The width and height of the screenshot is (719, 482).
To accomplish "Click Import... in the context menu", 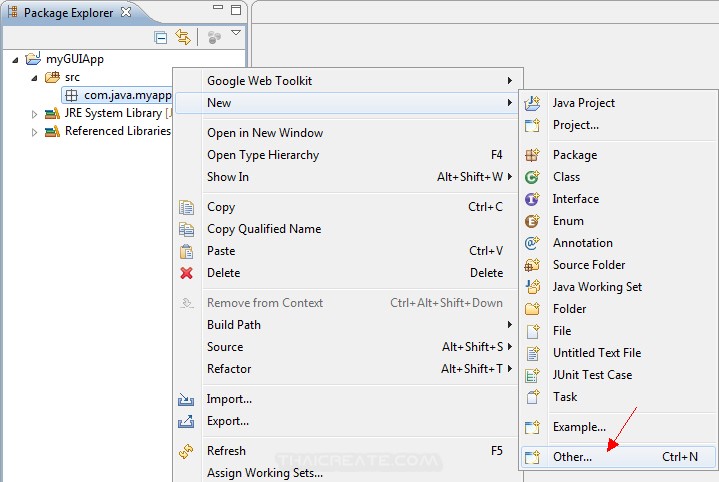I will click(229, 399).
